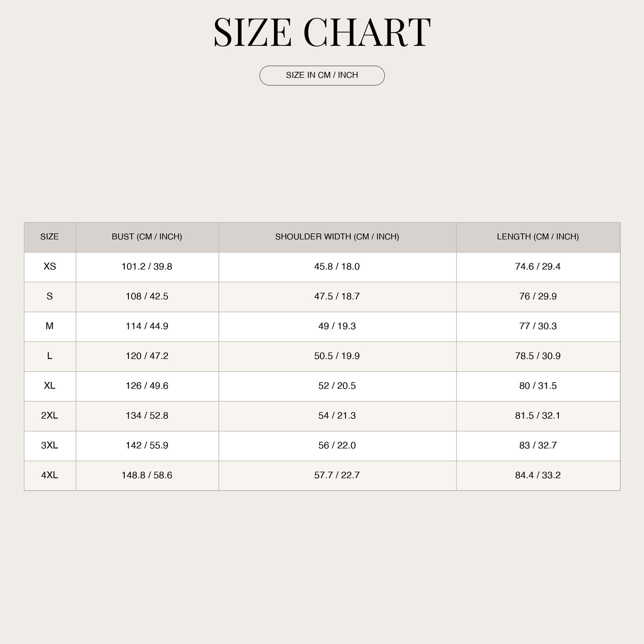Image resolution: width=644 pixels, height=644 pixels.
Task: Select the SIZE column header
Action: [50, 237]
